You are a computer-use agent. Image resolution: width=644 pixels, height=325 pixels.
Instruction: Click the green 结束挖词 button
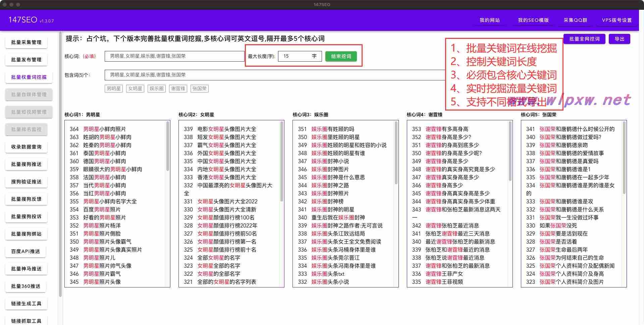tap(341, 56)
